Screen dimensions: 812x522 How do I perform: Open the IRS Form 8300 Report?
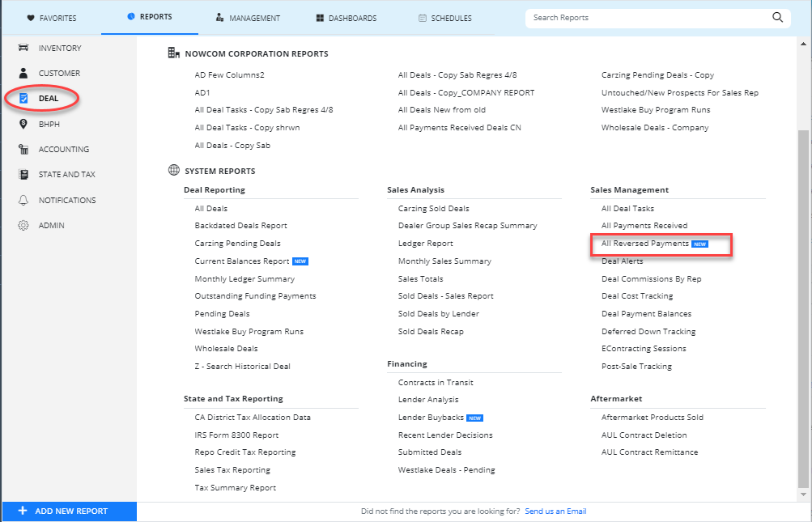click(x=236, y=435)
